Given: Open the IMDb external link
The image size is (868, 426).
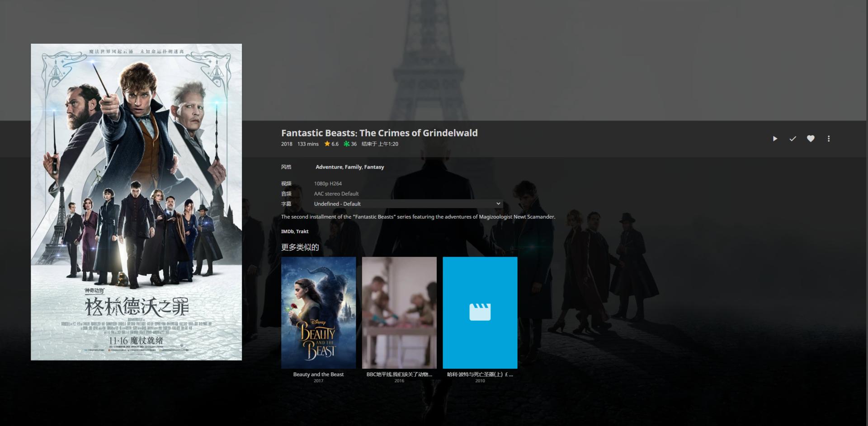Looking at the screenshot, I should [287, 231].
